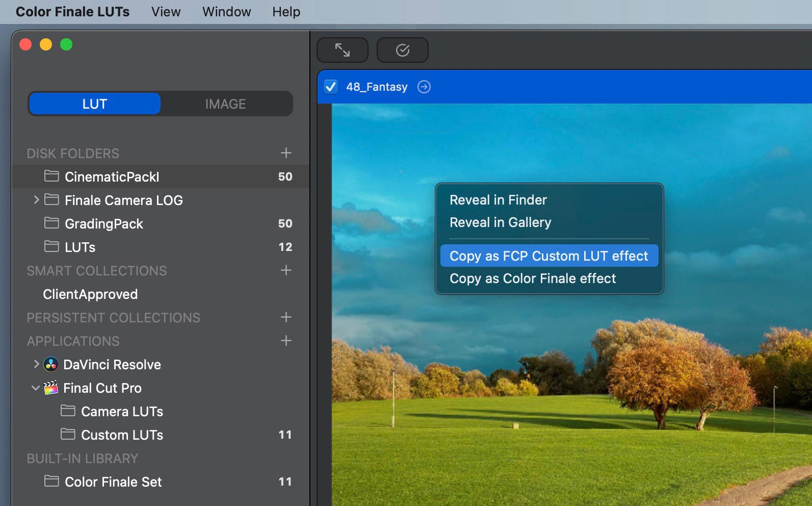The width and height of the screenshot is (812, 506).
Task: Collapse the Final Cut Pro application
Action: [36, 388]
